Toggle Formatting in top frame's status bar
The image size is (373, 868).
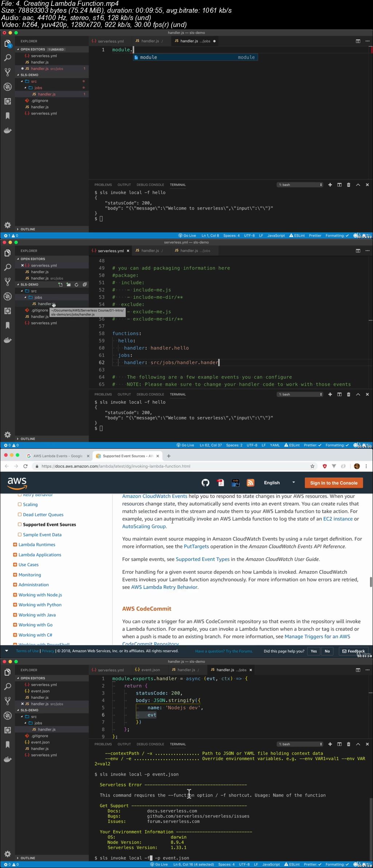point(337,236)
